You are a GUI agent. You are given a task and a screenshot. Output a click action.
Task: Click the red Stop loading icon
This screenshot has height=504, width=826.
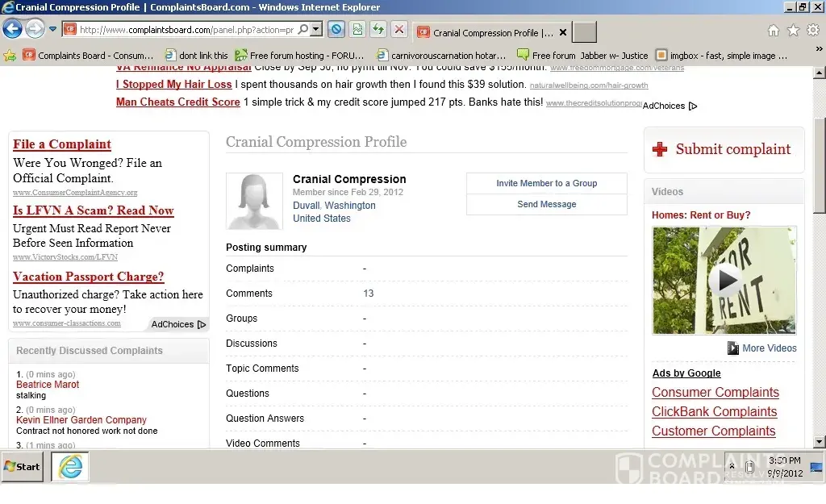click(399, 30)
